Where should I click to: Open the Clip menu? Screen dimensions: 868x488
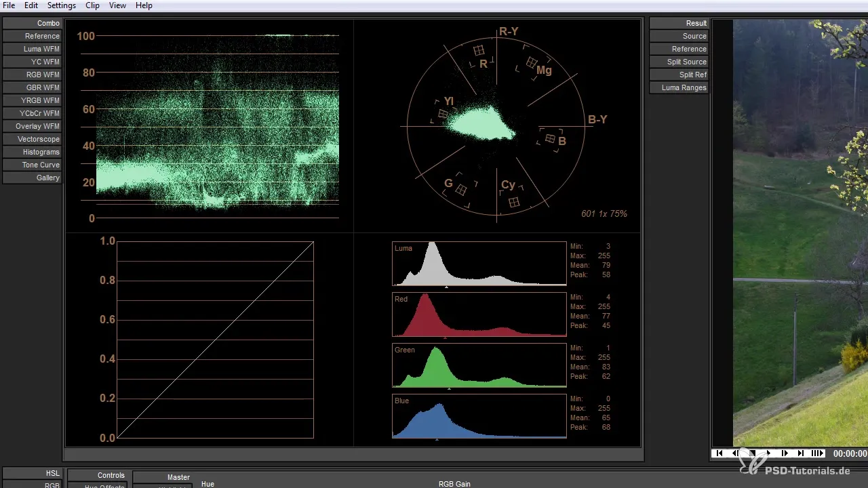pos(92,5)
